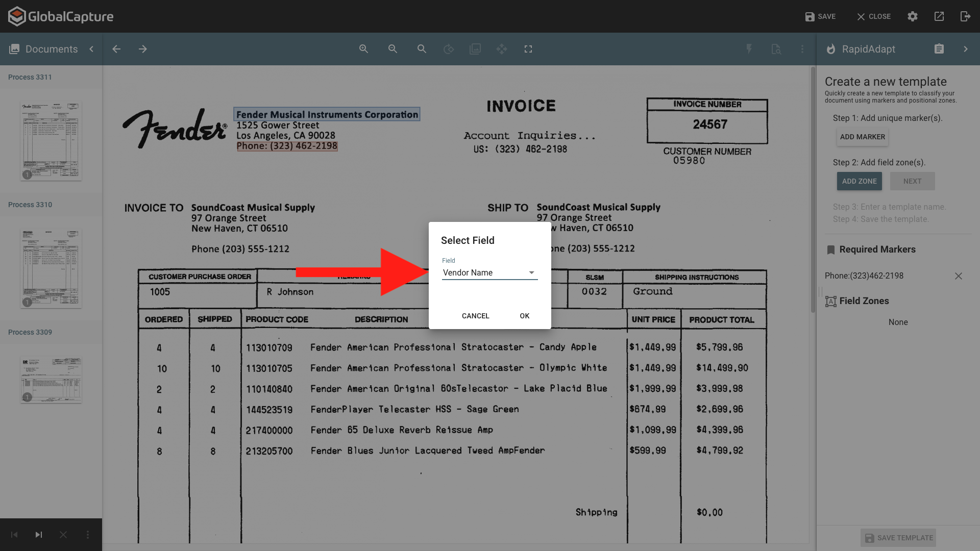Viewport: 980px width, 551px height.
Task: Collapse the RapidAdapt panel chevron
Action: 966,49
